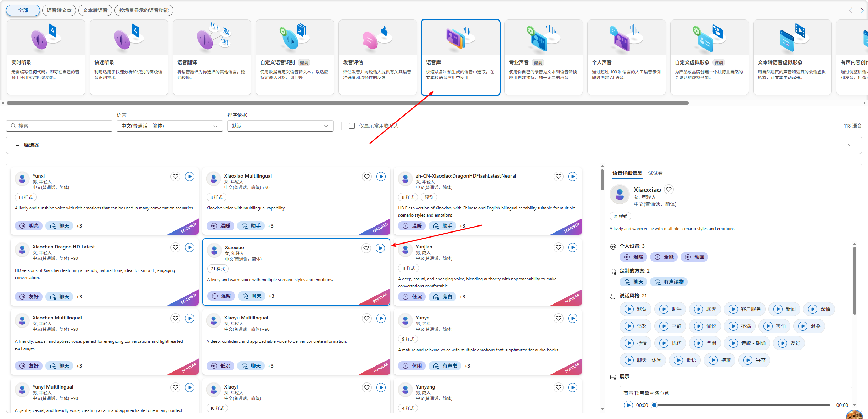Play the 诗歌 - 朗诵 style sample
The width and height of the screenshot is (868, 419).
click(733, 343)
